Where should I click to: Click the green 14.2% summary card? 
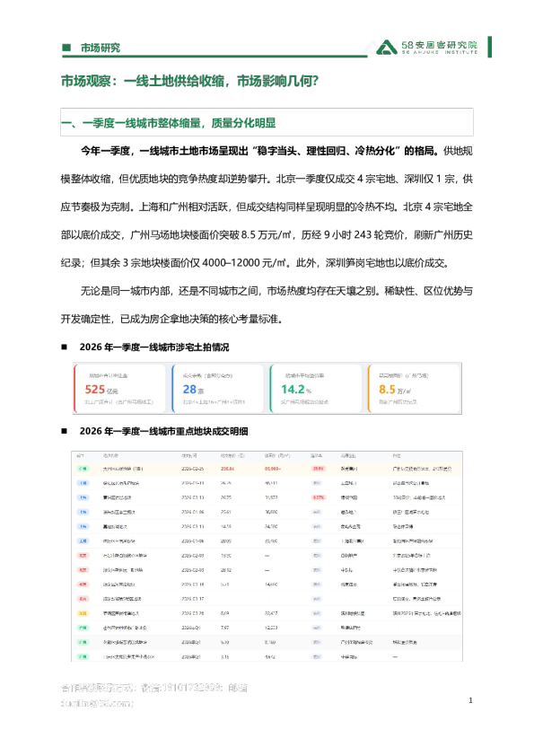[x=316, y=388]
